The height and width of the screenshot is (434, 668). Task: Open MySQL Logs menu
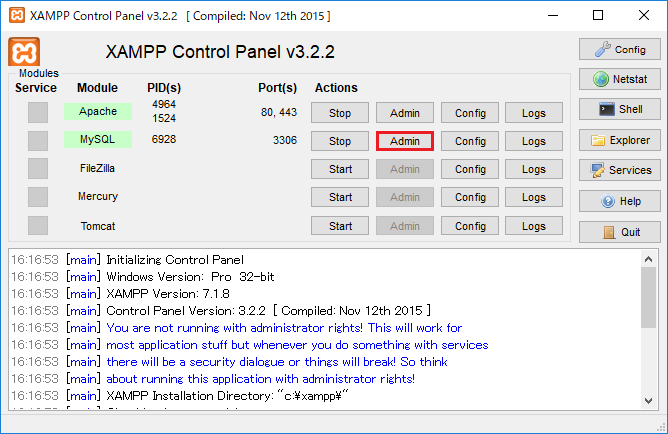coord(534,141)
